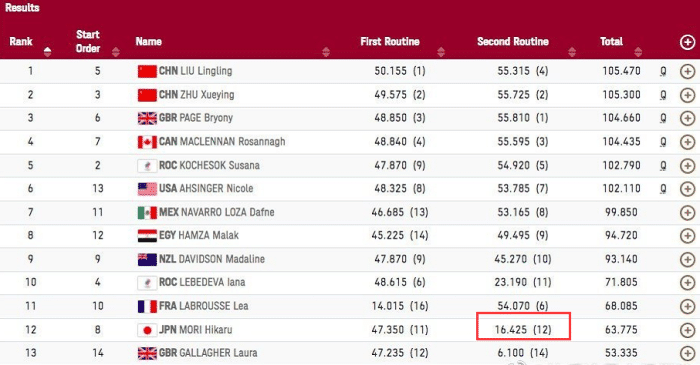Expand details for LIU Lingling row
Image resolution: width=700 pixels, height=365 pixels.
tap(687, 71)
